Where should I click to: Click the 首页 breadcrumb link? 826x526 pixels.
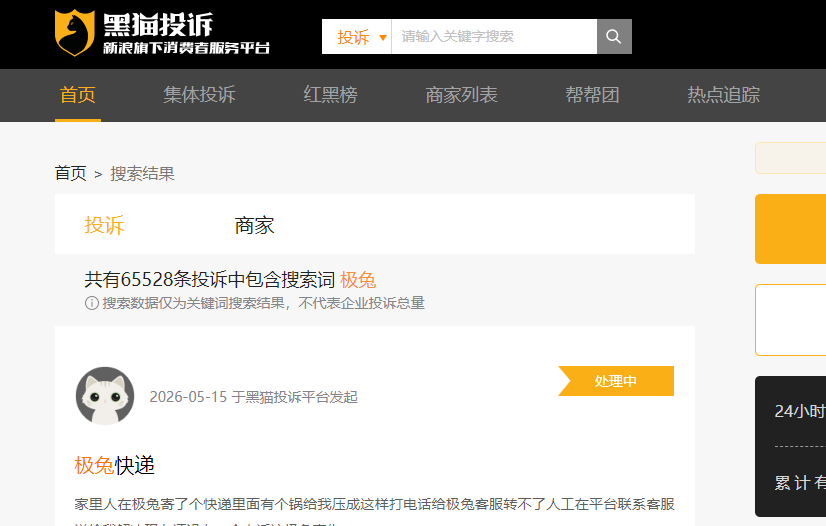pyautogui.click(x=71, y=173)
